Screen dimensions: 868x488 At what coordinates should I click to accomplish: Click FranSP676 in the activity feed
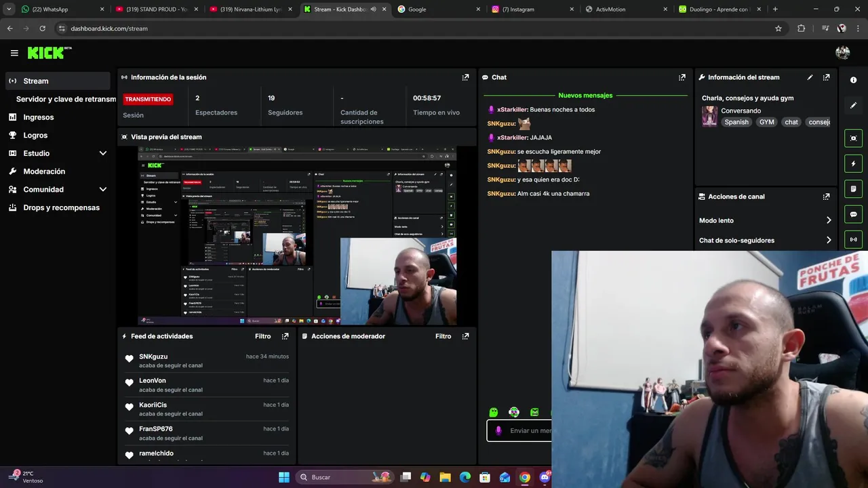156,429
